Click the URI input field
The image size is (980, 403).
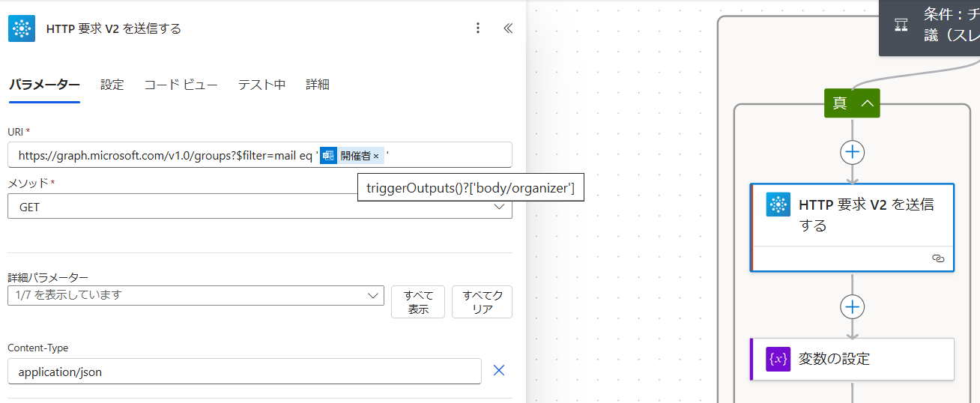[260, 155]
